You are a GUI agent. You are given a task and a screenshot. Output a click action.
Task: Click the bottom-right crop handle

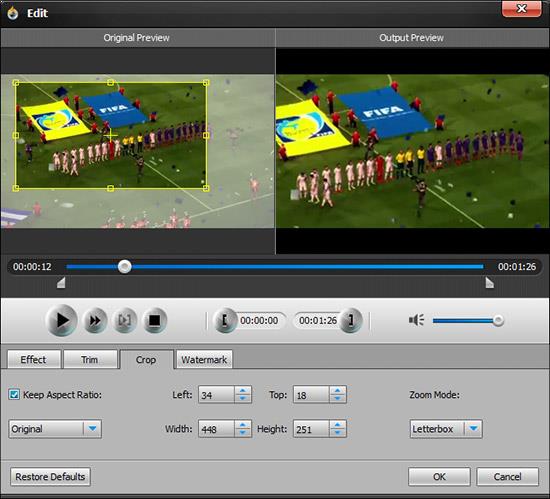pos(206,188)
